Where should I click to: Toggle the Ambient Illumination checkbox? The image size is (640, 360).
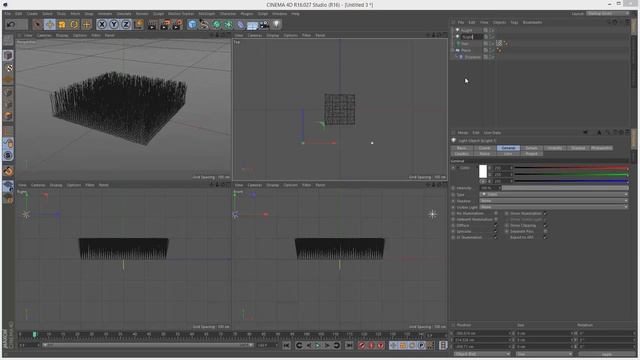(x=496, y=219)
